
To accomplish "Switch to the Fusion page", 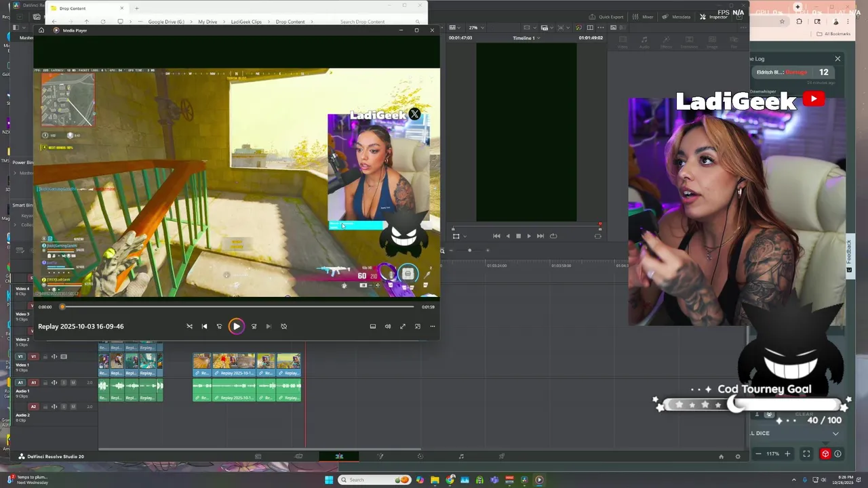I will tap(380, 456).
